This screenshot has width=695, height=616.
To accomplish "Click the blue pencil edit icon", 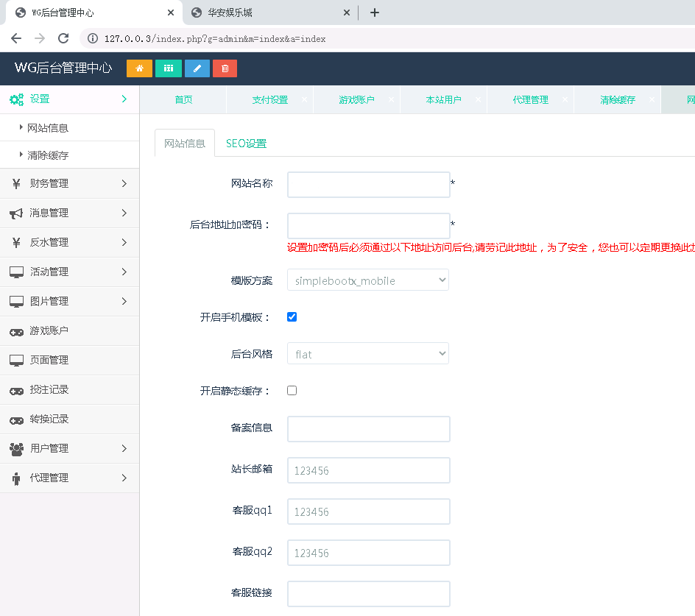I will pyautogui.click(x=197, y=68).
